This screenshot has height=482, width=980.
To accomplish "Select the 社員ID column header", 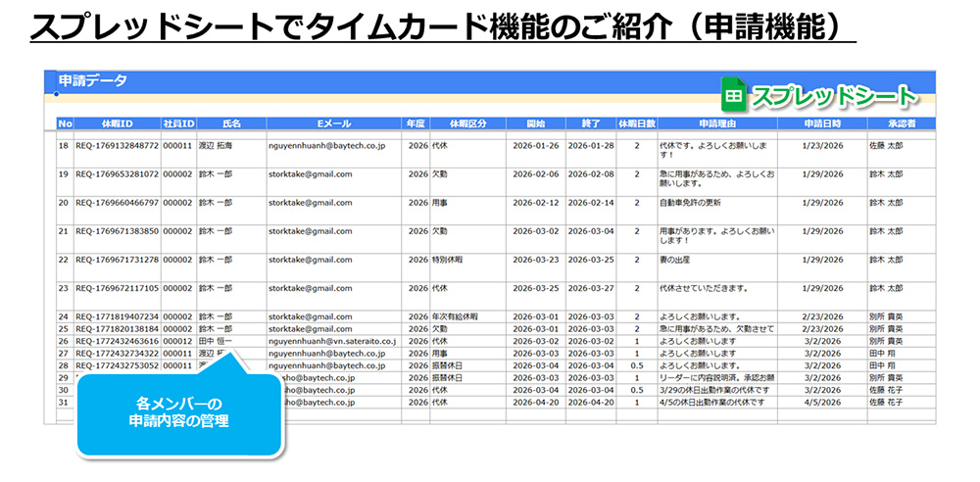I will click(x=178, y=123).
